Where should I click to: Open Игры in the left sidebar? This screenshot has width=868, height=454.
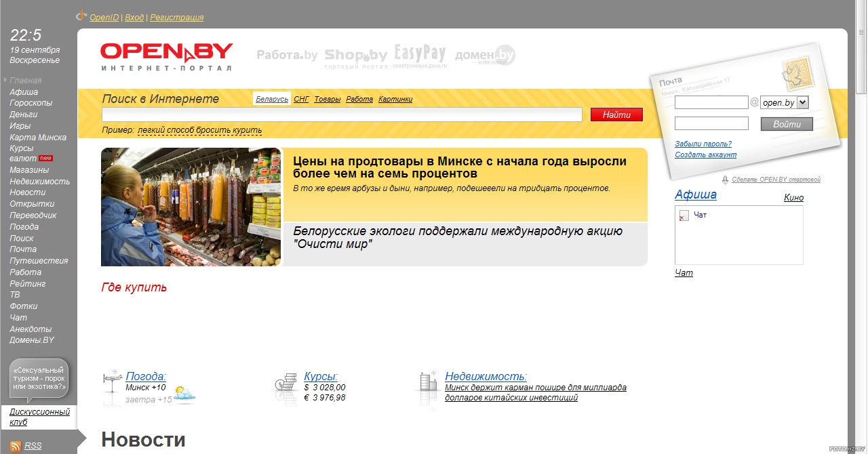20,126
